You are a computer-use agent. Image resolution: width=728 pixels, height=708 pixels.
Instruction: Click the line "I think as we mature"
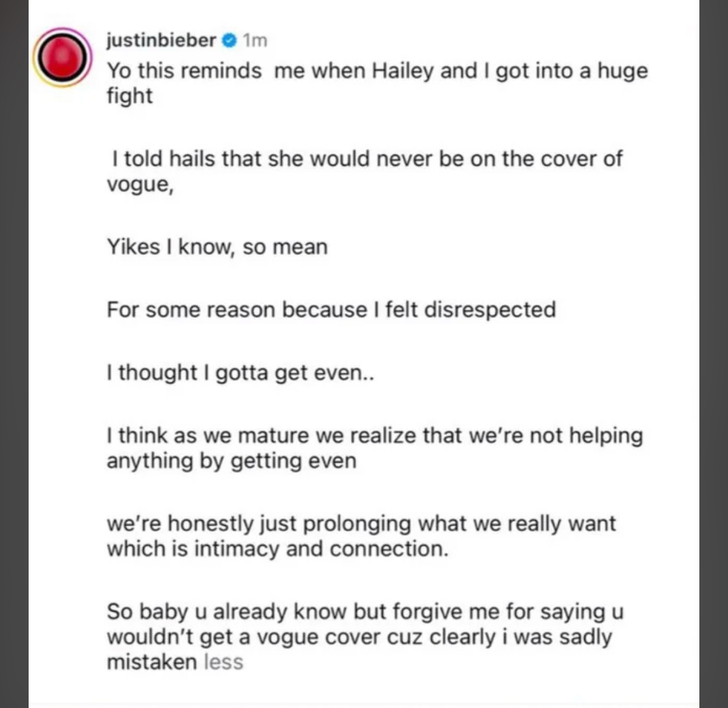pyautogui.click(x=375, y=436)
